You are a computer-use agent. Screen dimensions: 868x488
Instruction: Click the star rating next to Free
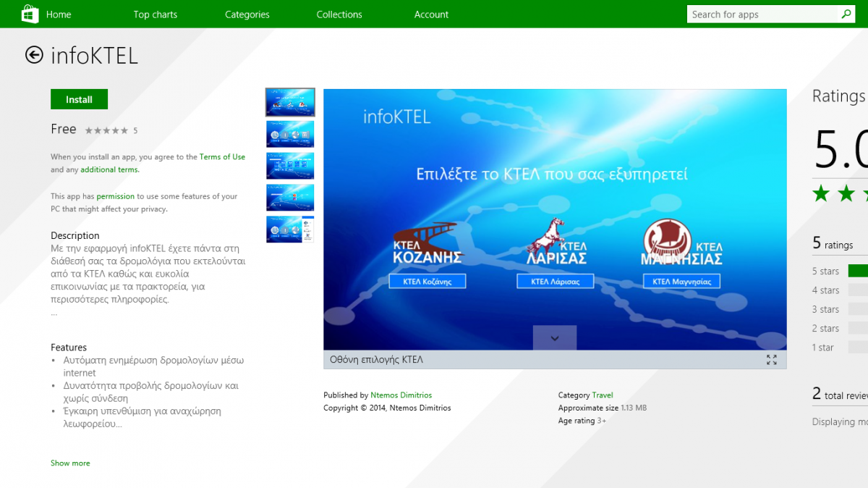click(x=107, y=130)
